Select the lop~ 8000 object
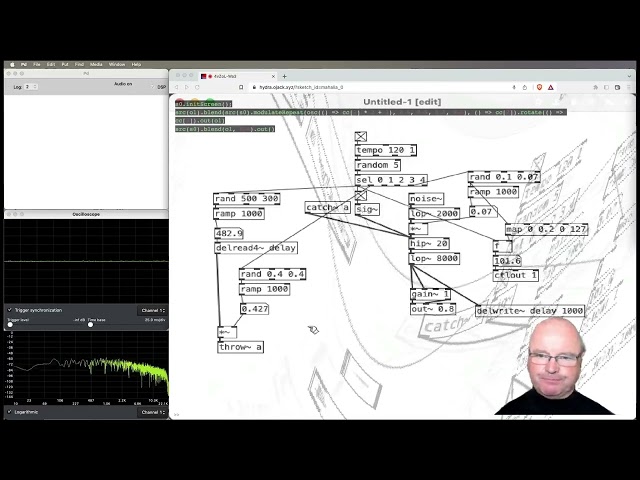 pos(434,258)
